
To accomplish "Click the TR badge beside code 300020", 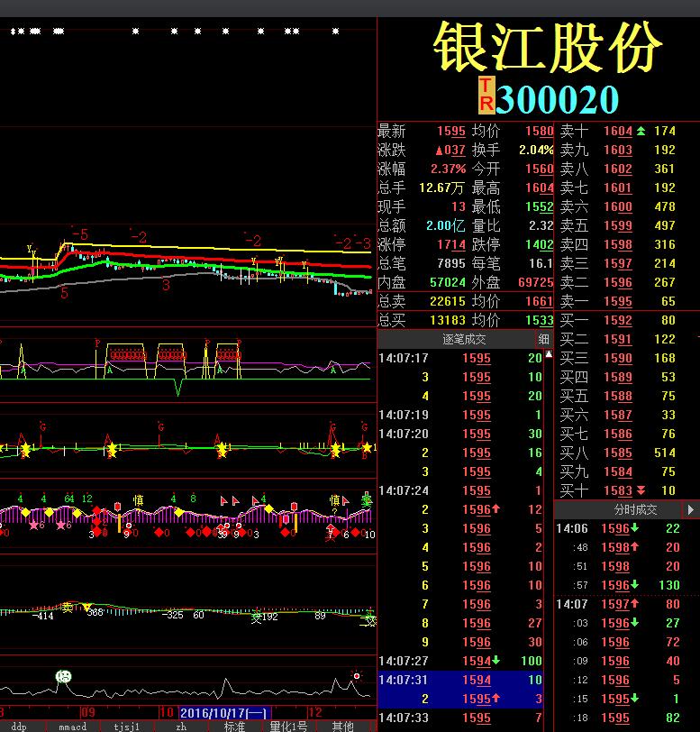I will click(x=486, y=96).
